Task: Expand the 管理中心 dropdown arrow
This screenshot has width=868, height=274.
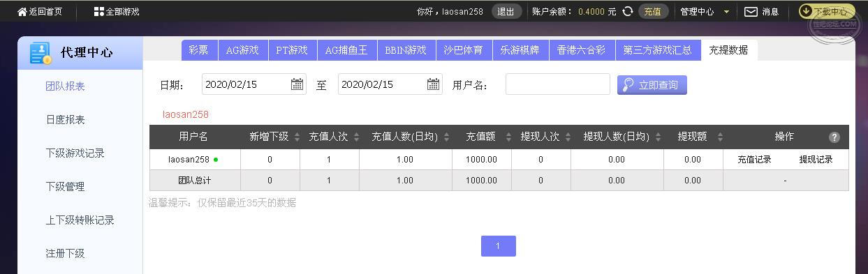Action: tap(726, 12)
